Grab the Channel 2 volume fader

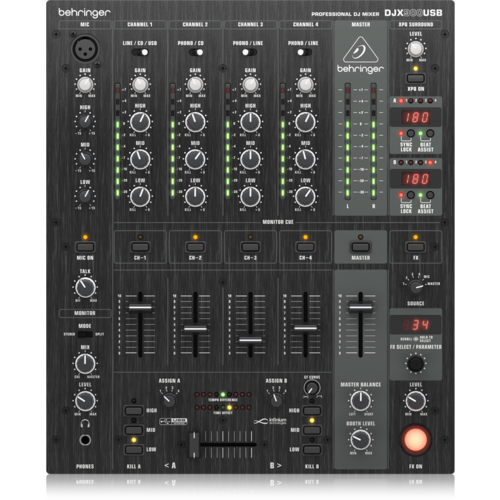click(195, 329)
